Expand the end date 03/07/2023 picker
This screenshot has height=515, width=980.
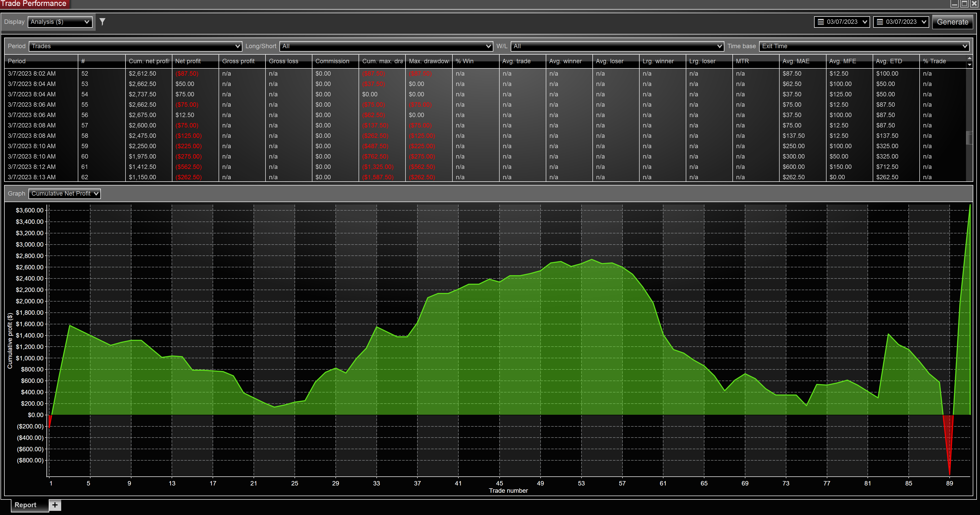click(x=901, y=22)
